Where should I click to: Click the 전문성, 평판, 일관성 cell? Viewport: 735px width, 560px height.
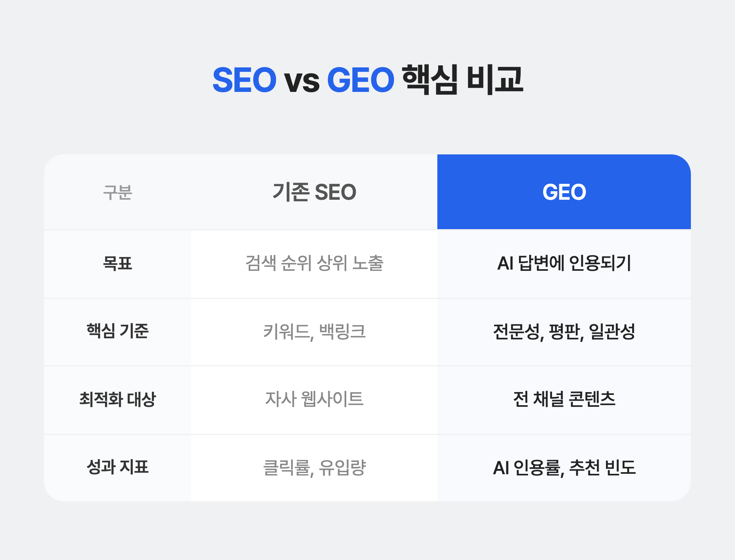click(564, 331)
